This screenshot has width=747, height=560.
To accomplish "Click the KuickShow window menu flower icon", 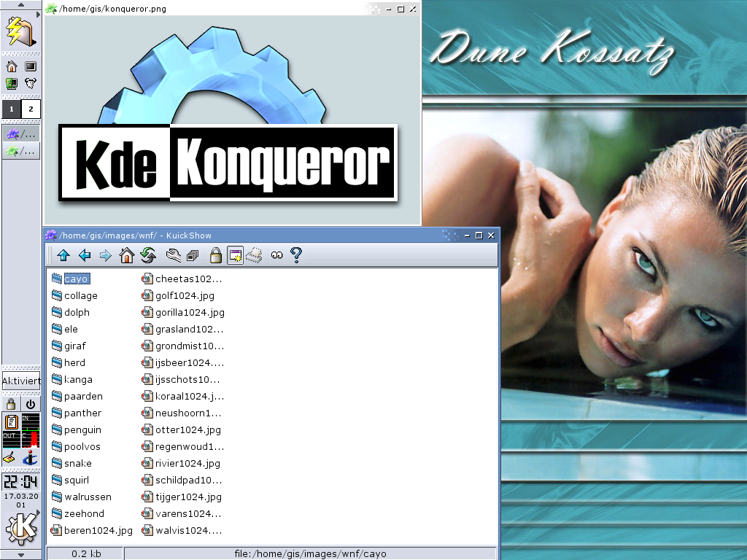I will pyautogui.click(x=51, y=236).
